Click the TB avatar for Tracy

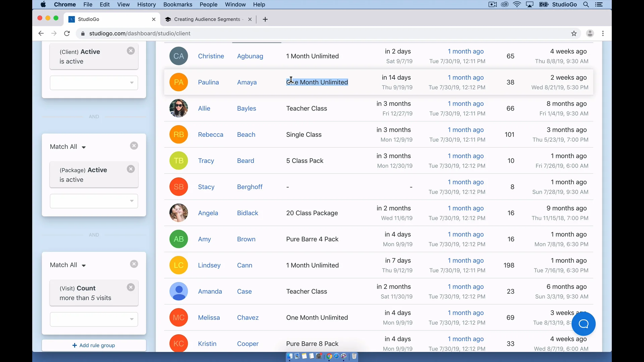coord(178,161)
